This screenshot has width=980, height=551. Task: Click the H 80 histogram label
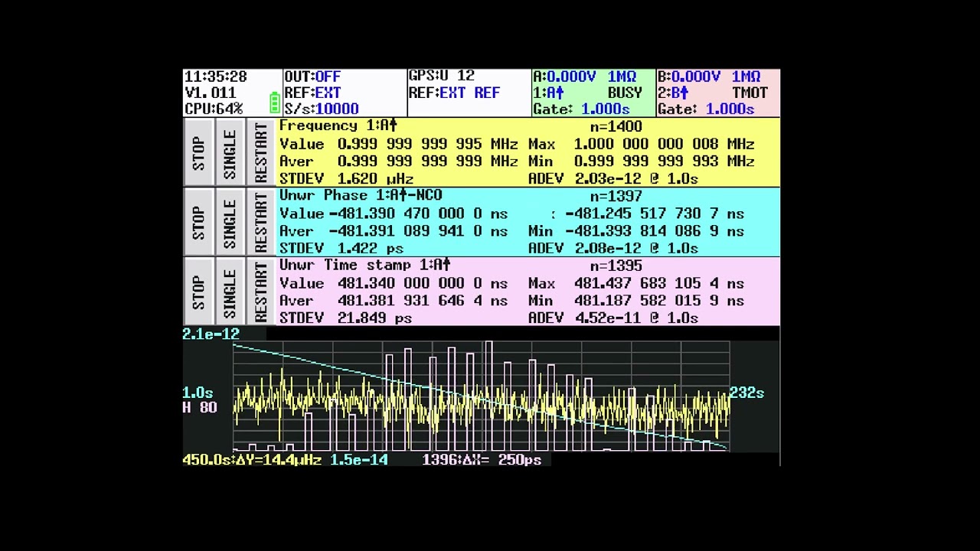(200, 407)
